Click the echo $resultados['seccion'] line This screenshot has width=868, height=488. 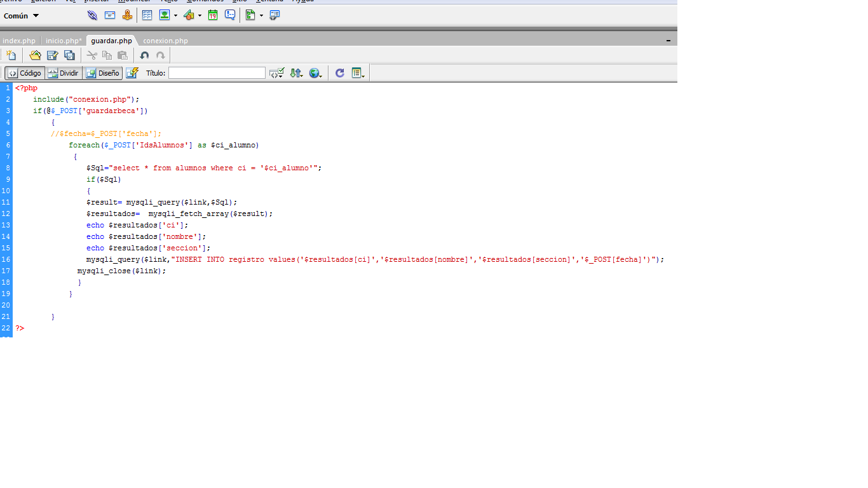[x=148, y=248]
